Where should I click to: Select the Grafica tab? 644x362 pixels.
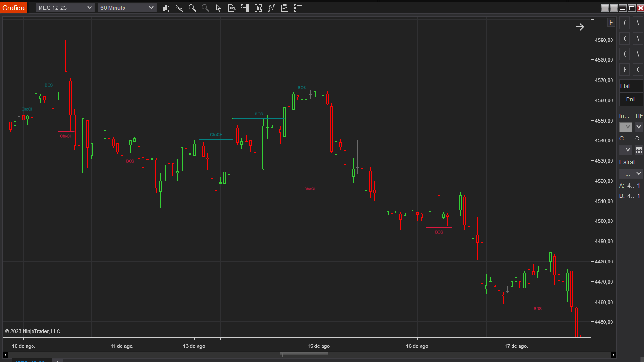[13, 8]
